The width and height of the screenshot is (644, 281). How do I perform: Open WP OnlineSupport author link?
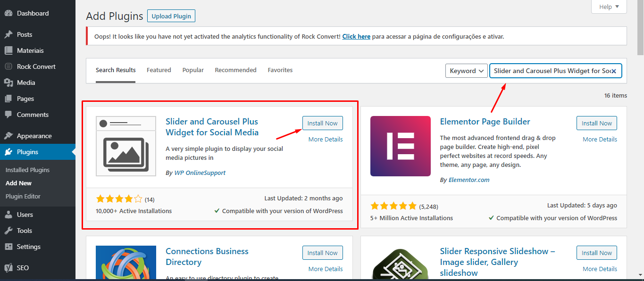[200, 173]
